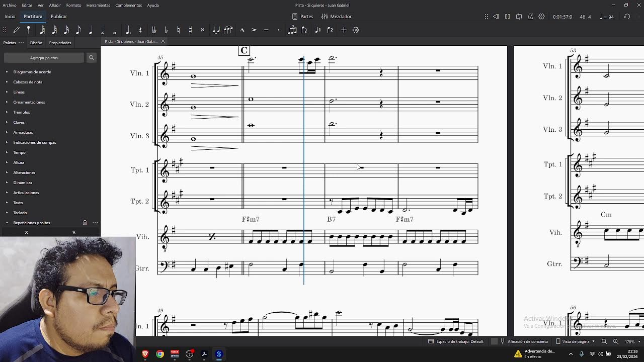644x362 pixels.
Task: Select the quarter note duration
Action: pos(91,30)
